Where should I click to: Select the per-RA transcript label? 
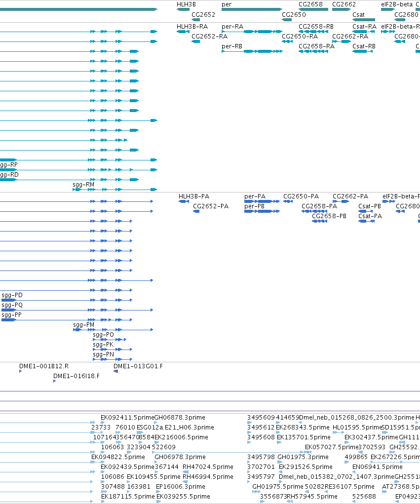[232, 26]
